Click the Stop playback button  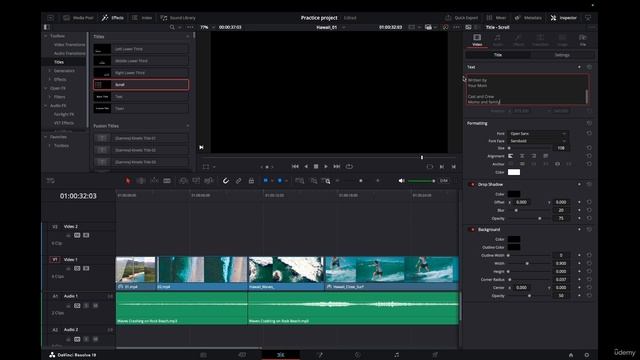tap(316, 167)
